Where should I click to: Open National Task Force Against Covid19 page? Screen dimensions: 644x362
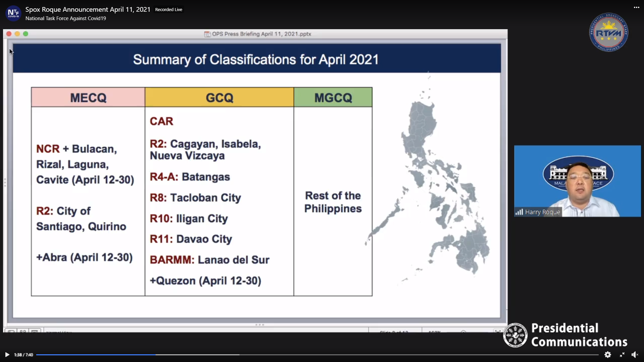(x=66, y=18)
